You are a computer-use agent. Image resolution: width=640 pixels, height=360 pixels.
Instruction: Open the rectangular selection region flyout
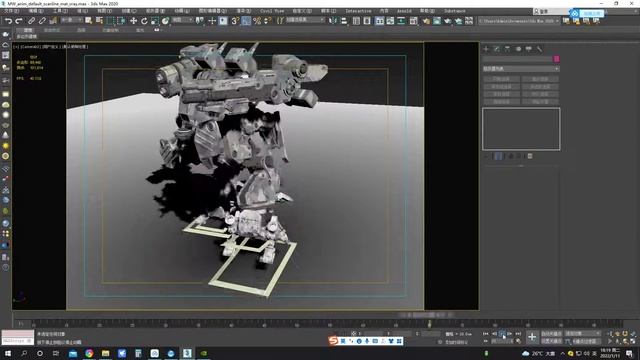(x=111, y=20)
